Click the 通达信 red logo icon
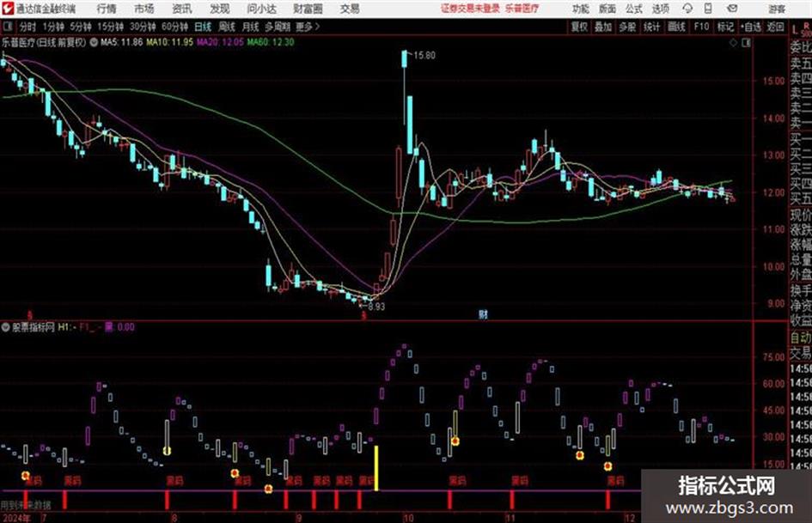Screen dimensions: 812x523 tap(7, 9)
